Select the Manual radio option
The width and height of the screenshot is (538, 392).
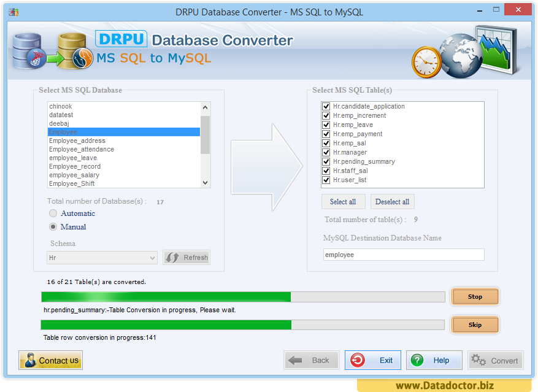click(x=53, y=226)
